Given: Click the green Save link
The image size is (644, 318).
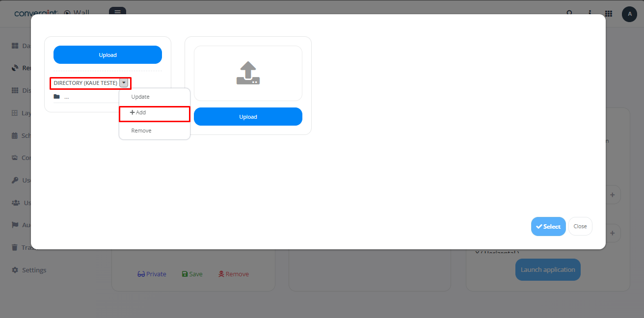Looking at the screenshot, I should (x=192, y=274).
